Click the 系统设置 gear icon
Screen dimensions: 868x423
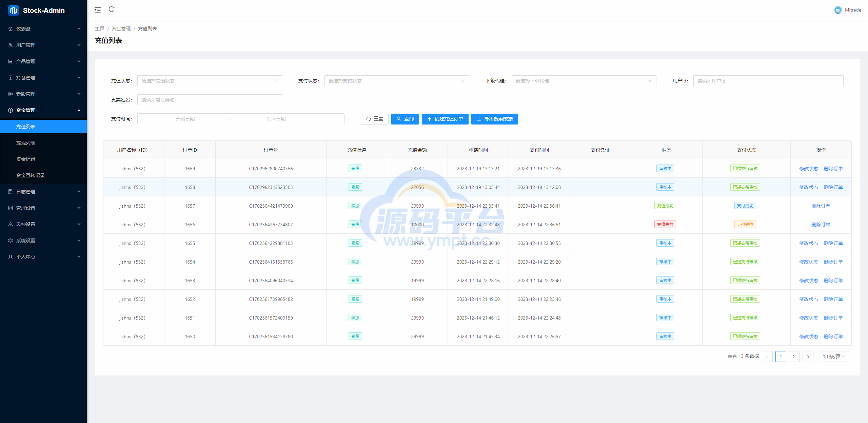click(11, 241)
